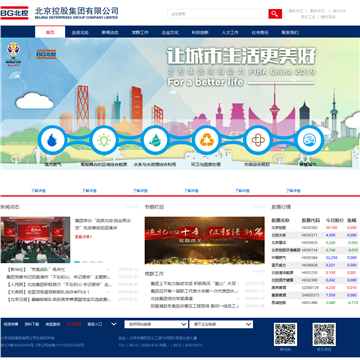Switch language to 简体中文

point(295,11)
